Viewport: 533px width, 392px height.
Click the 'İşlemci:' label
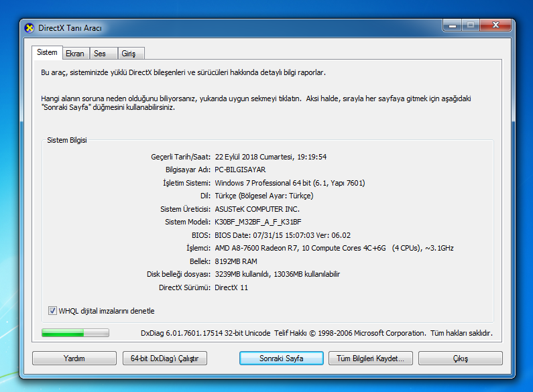point(198,249)
